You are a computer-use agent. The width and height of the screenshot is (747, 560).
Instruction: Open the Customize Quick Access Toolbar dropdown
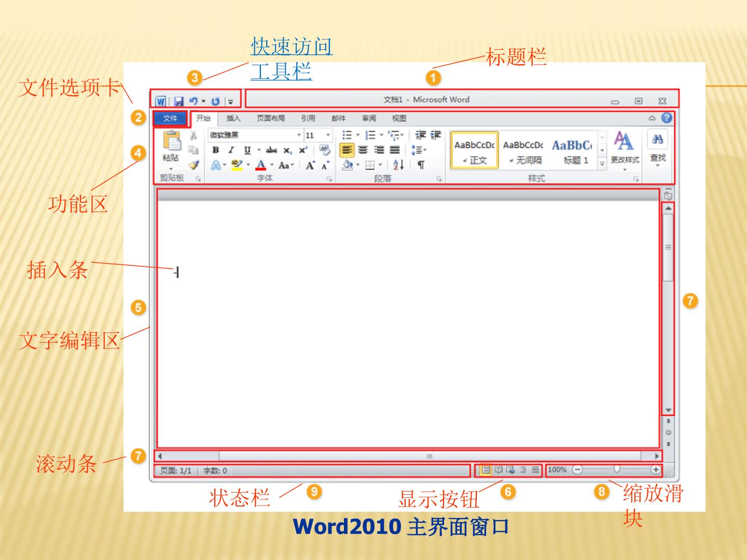(x=231, y=102)
